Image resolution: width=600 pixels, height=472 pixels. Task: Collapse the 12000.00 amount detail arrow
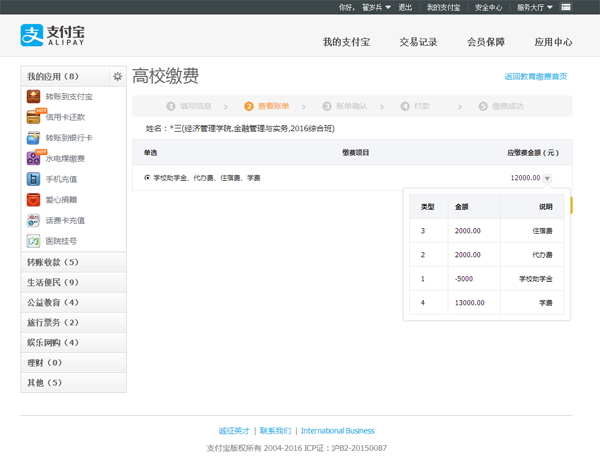click(547, 178)
